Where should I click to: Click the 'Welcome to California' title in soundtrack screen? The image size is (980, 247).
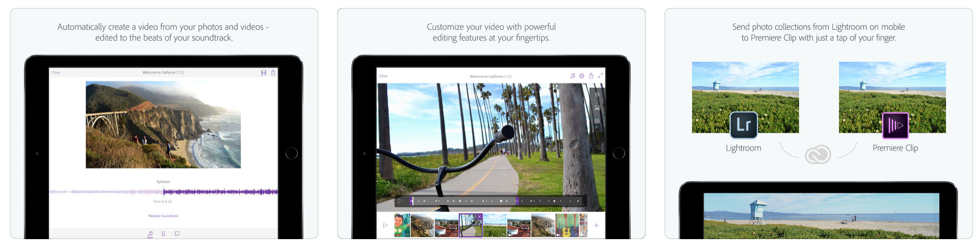(x=163, y=72)
